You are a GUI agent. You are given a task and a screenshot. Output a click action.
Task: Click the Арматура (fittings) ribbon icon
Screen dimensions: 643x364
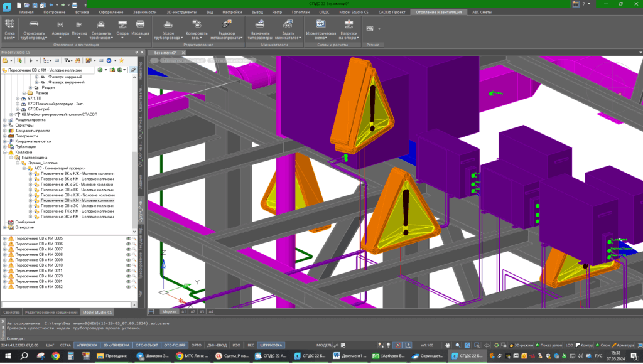pos(60,23)
